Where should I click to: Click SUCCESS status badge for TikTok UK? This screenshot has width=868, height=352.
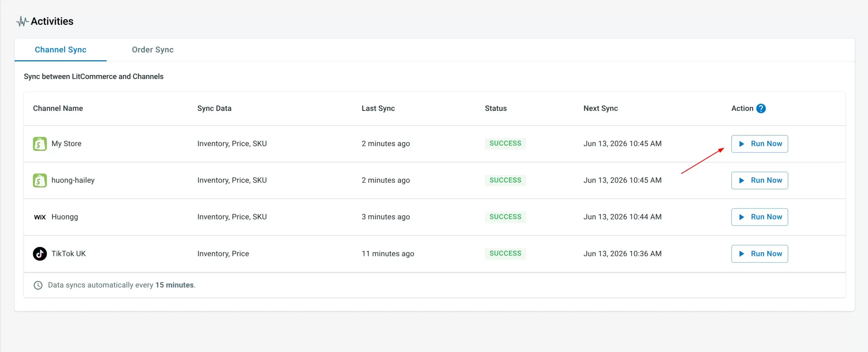(505, 253)
